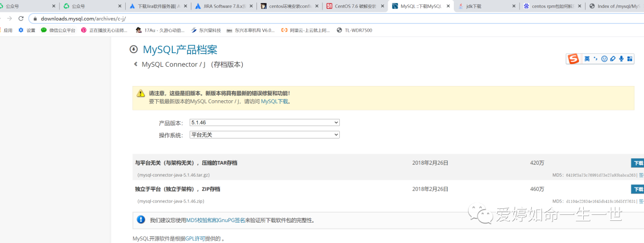Viewport: 644px width, 243px height.
Task: Open the Sogou toolbox grid icon
Action: click(630, 59)
